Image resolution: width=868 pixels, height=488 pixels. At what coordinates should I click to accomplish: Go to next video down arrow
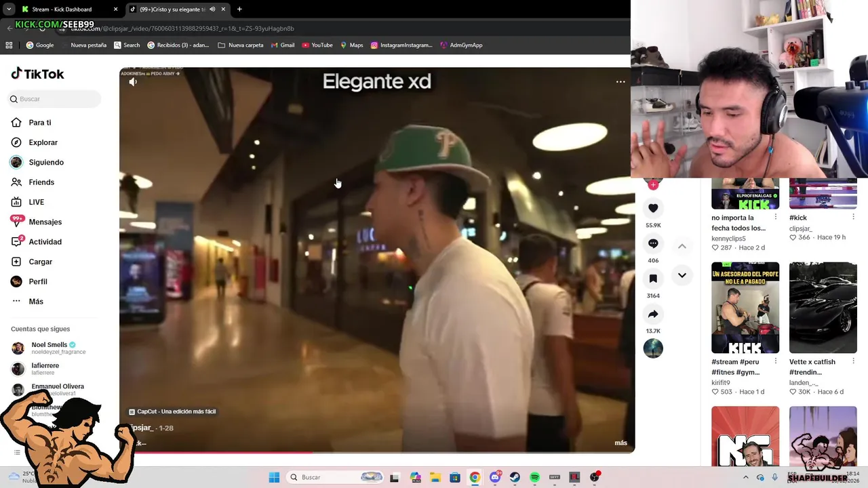coord(682,275)
